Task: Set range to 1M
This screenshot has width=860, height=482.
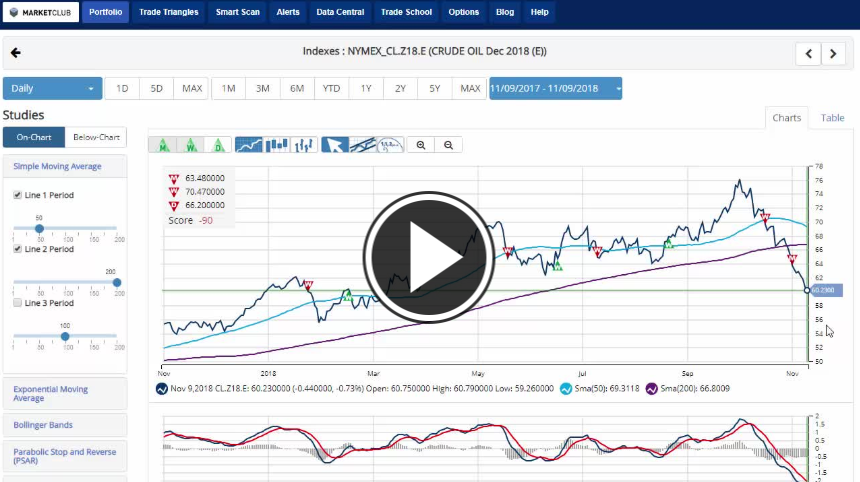Action: pos(228,88)
